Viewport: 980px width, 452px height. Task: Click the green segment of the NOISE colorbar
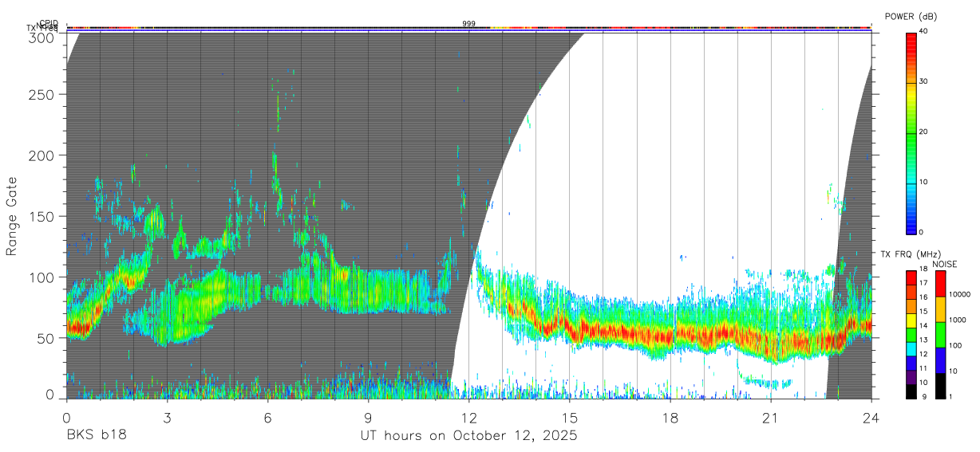(x=939, y=334)
